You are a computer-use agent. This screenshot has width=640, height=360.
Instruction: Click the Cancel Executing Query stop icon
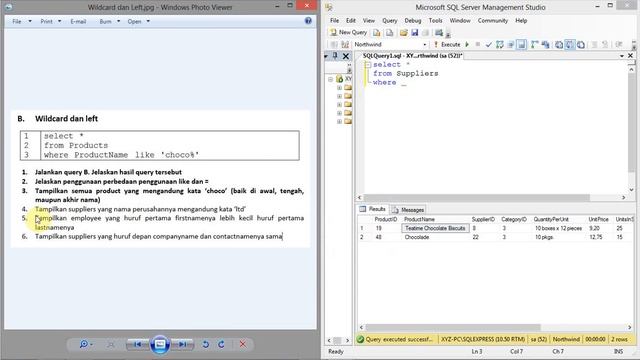pyautogui.click(x=478, y=44)
